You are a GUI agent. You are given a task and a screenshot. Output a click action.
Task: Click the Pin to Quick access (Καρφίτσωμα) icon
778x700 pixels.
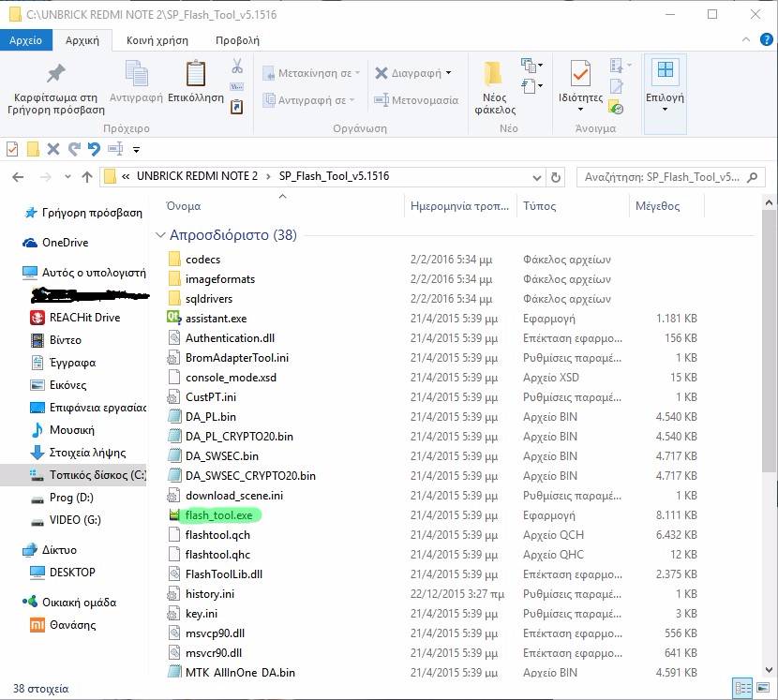[55, 75]
